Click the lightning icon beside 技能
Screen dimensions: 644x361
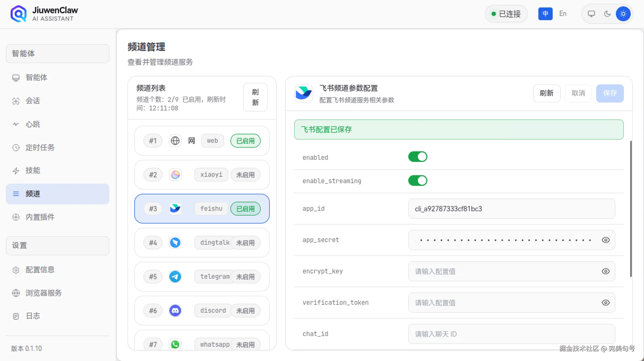click(x=16, y=171)
